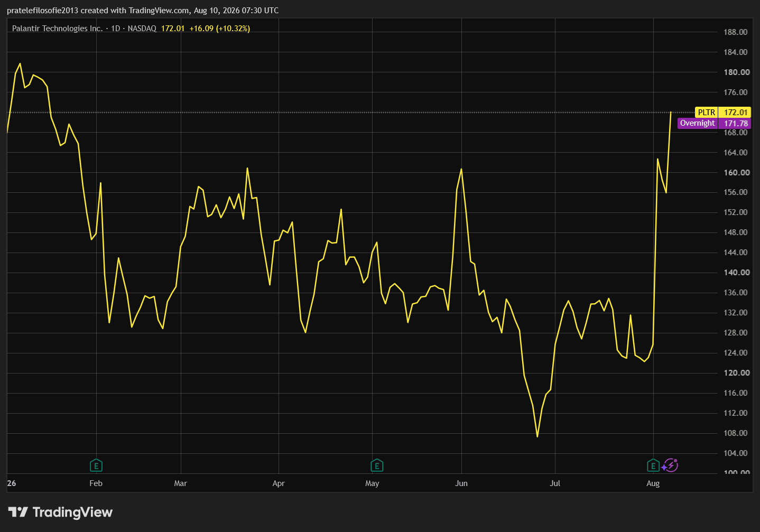Click the 108.00 price axis label
The height and width of the screenshot is (532, 760).
pyautogui.click(x=736, y=433)
